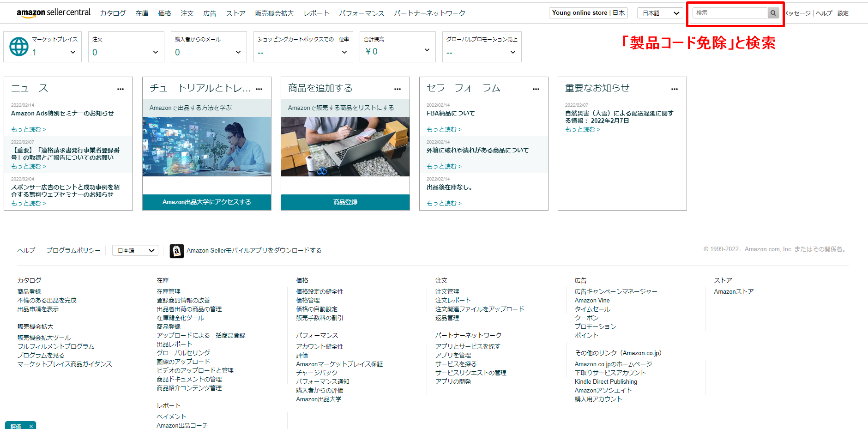The image size is (868, 429).
Task: Click the marketplace globe icon
Action: tap(19, 47)
